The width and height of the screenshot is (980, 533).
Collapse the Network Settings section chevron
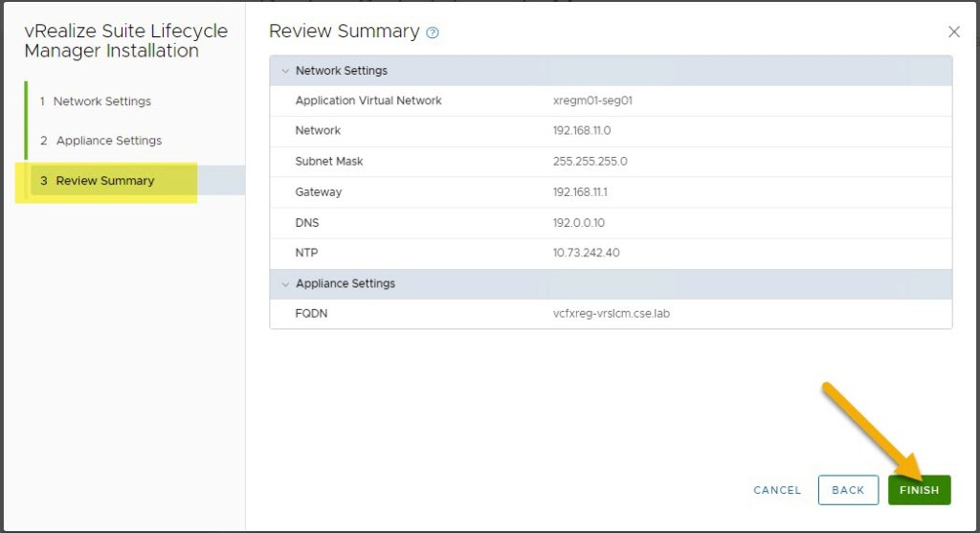point(283,71)
